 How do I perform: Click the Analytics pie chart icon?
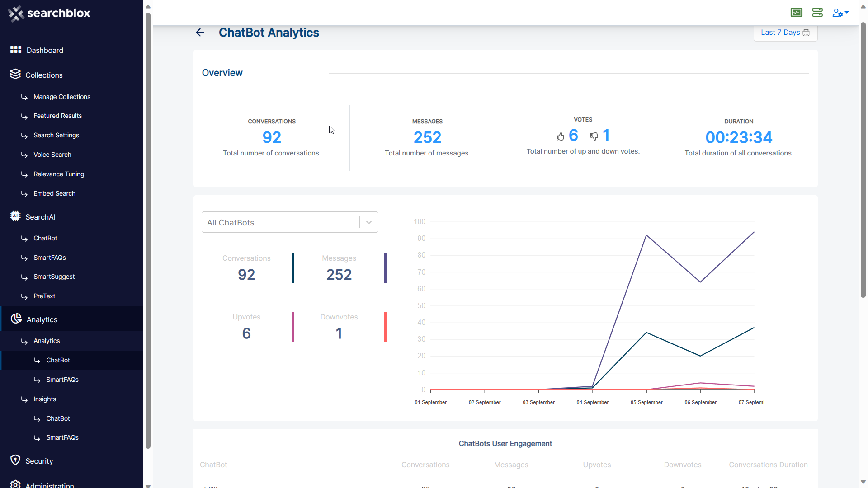[x=16, y=319]
